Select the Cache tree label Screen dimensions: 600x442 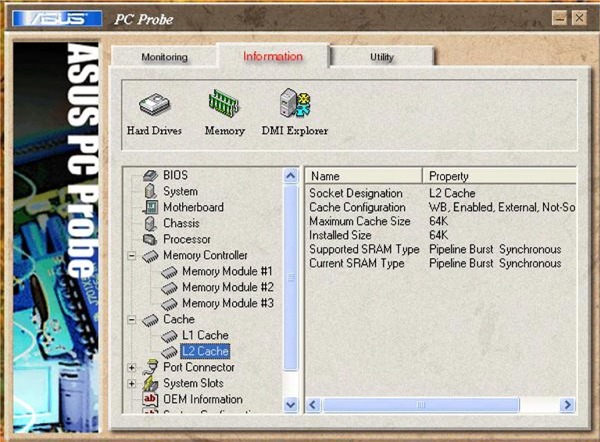pos(179,320)
